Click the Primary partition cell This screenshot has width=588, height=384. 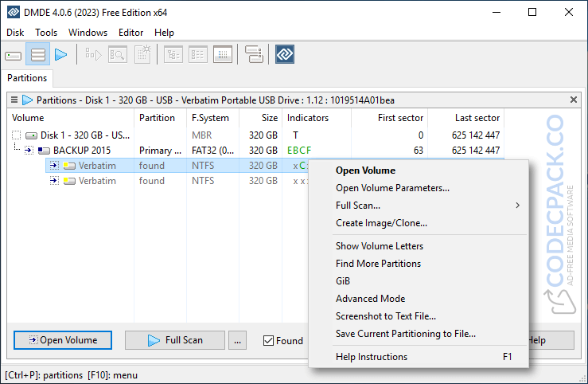click(160, 151)
